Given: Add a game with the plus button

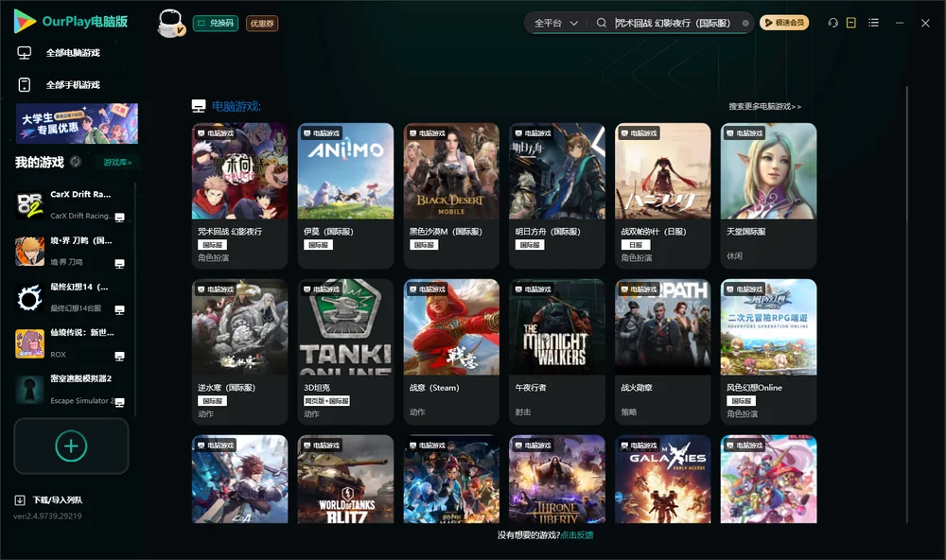Looking at the screenshot, I should (71, 446).
